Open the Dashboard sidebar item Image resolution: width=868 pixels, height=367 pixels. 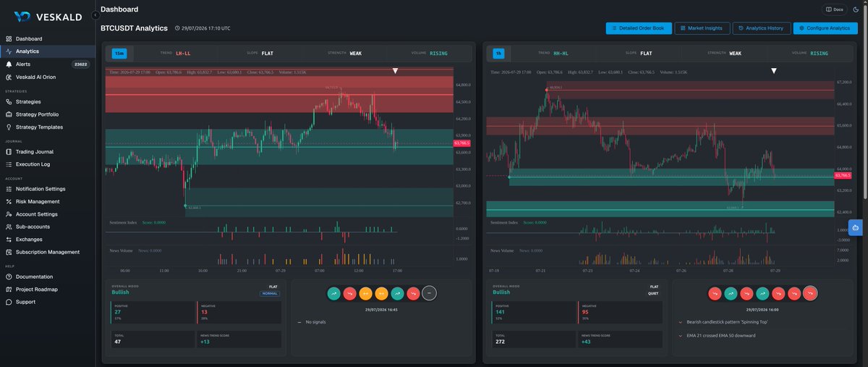[x=48, y=38]
